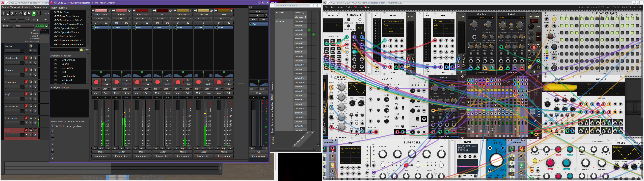Viewport: 644px width, 181px height.
Task: Click Clear next to plugin search
Action: coord(85,50)
